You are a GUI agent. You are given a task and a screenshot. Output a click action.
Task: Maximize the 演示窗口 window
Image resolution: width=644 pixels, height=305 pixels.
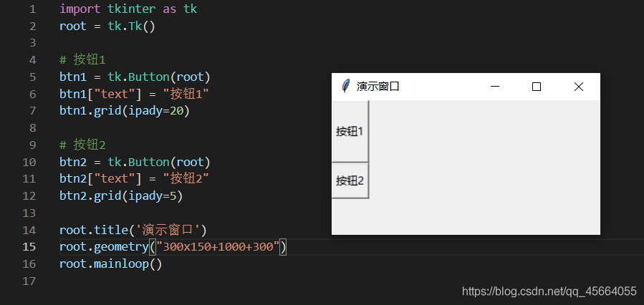coord(536,87)
